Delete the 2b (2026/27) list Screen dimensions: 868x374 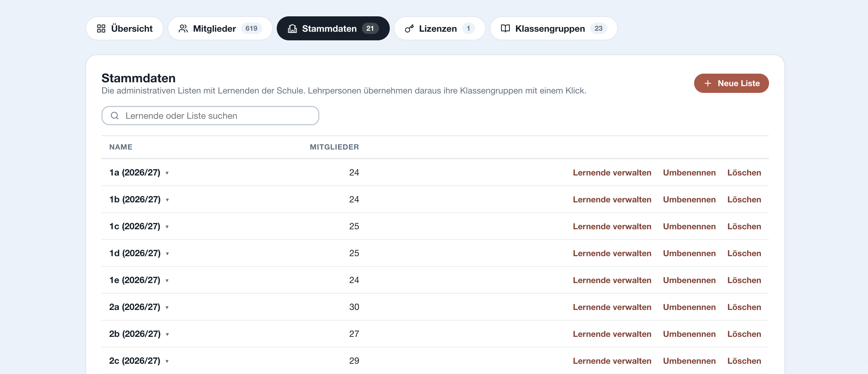744,334
